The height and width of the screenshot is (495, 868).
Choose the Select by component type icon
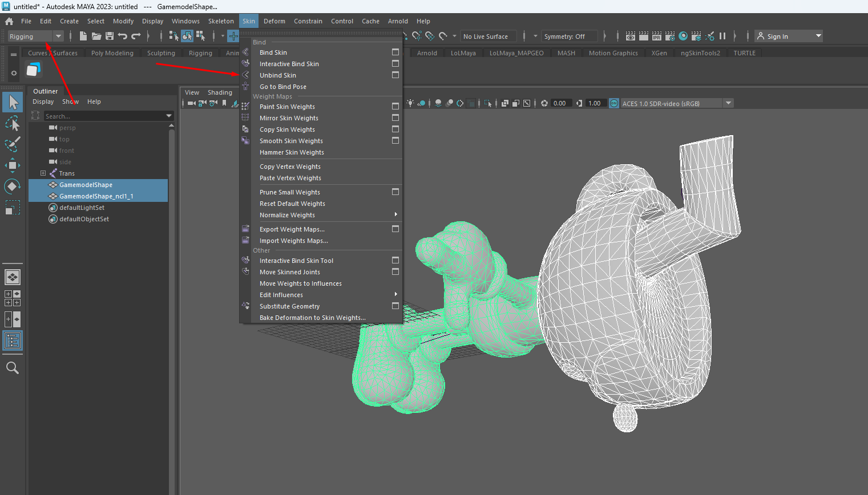click(200, 36)
